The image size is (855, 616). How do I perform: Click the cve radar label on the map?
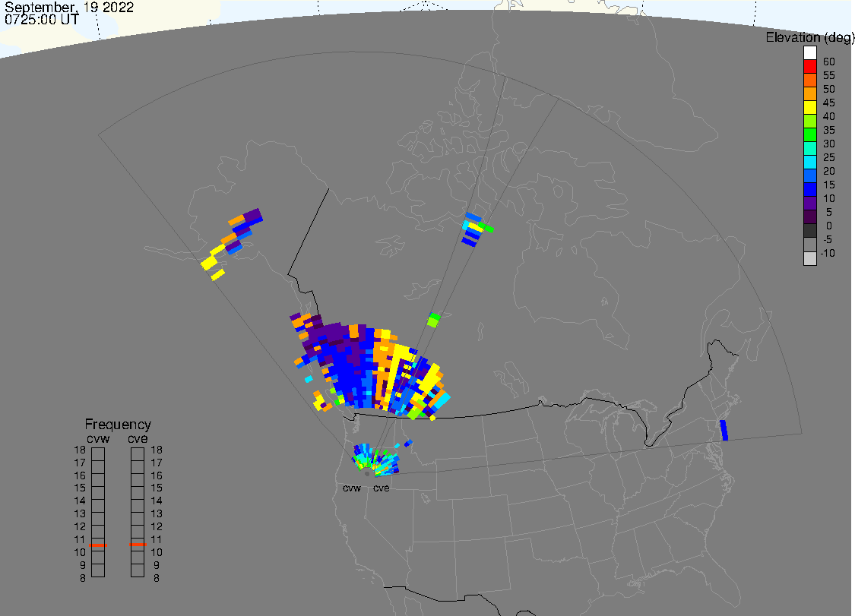click(x=382, y=488)
